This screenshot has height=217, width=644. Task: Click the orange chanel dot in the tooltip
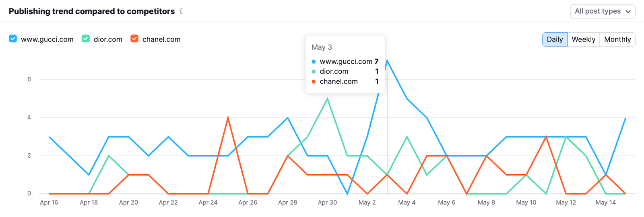[314, 81]
